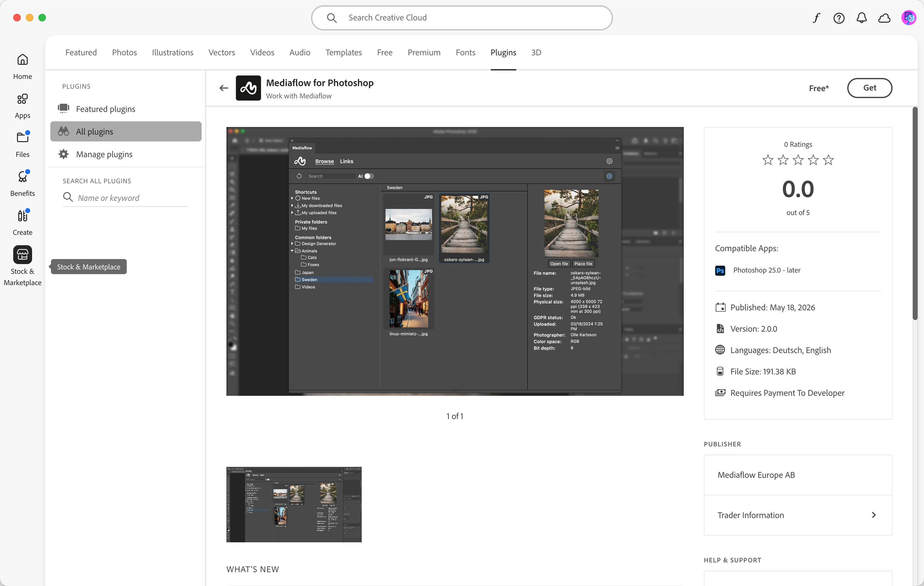Open the Home section in sidebar

pos(22,66)
